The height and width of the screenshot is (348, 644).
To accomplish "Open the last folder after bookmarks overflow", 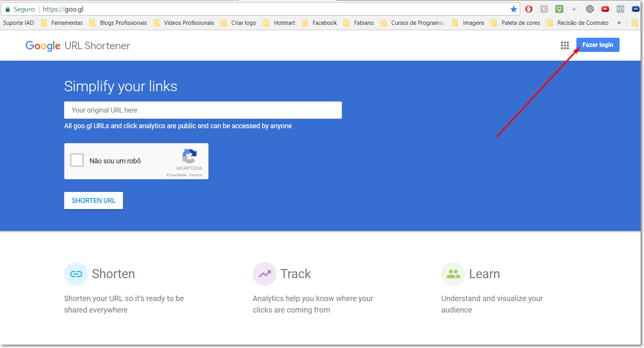I will pyautogui.click(x=635, y=23).
